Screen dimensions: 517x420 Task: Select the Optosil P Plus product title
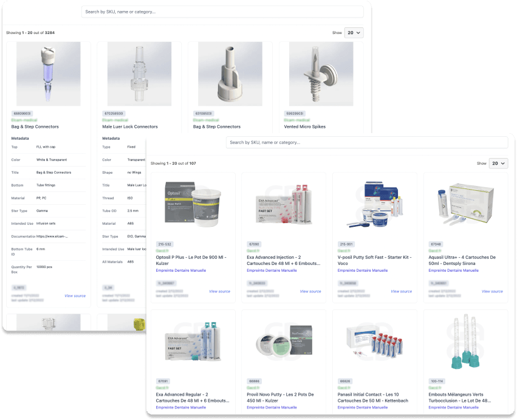point(191,260)
